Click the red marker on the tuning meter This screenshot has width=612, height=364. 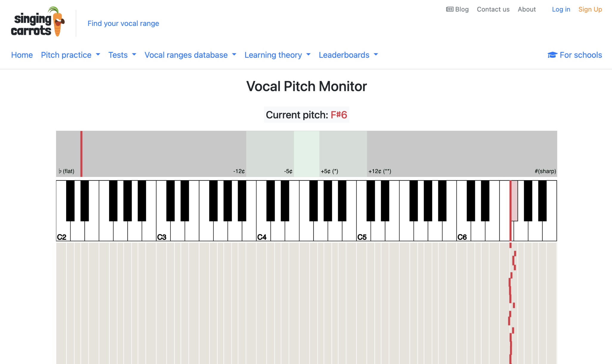click(81, 154)
